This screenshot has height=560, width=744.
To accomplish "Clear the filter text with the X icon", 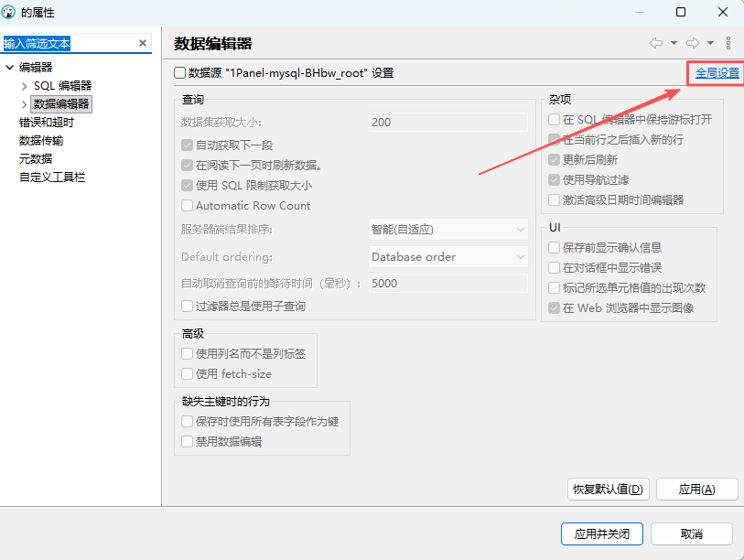I will tap(143, 42).
